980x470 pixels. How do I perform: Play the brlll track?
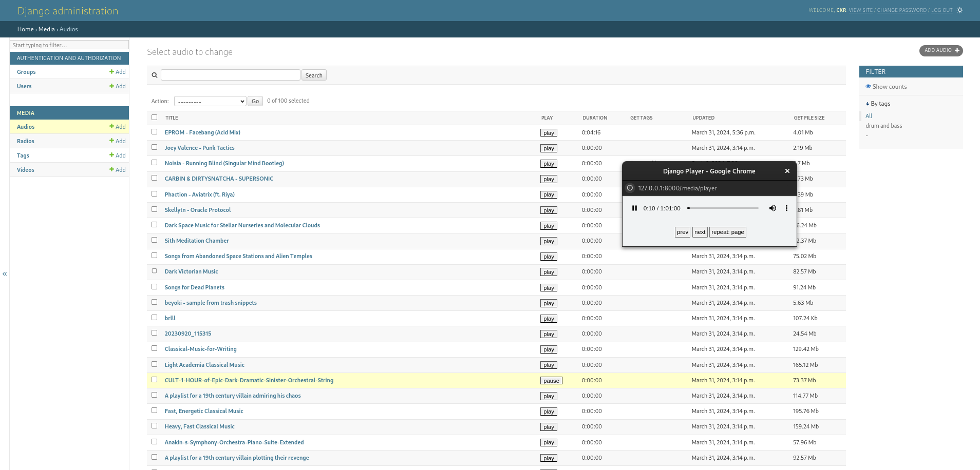pyautogui.click(x=549, y=319)
